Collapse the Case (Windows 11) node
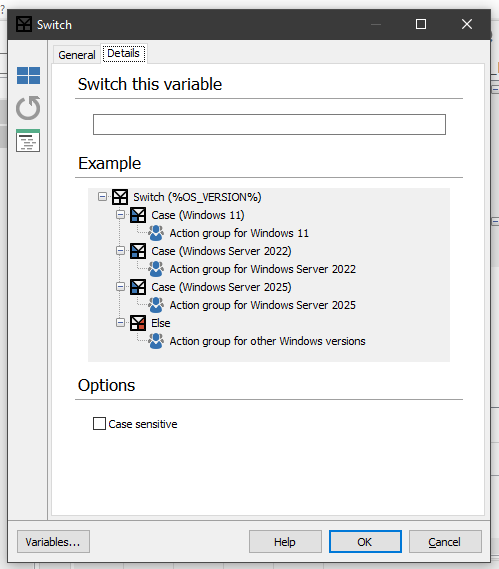This screenshot has height=569, width=499. click(x=120, y=215)
